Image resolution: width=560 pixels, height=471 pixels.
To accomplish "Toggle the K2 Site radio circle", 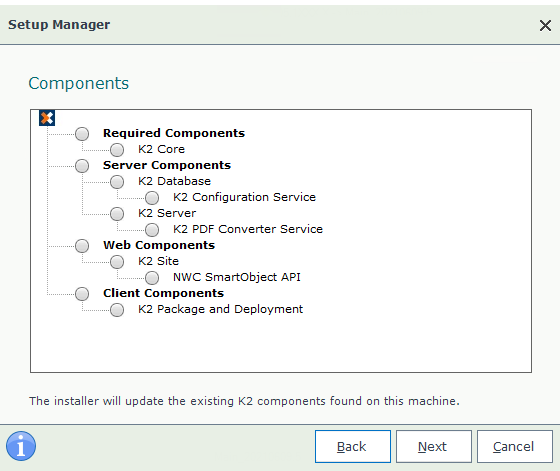I will [117, 262].
